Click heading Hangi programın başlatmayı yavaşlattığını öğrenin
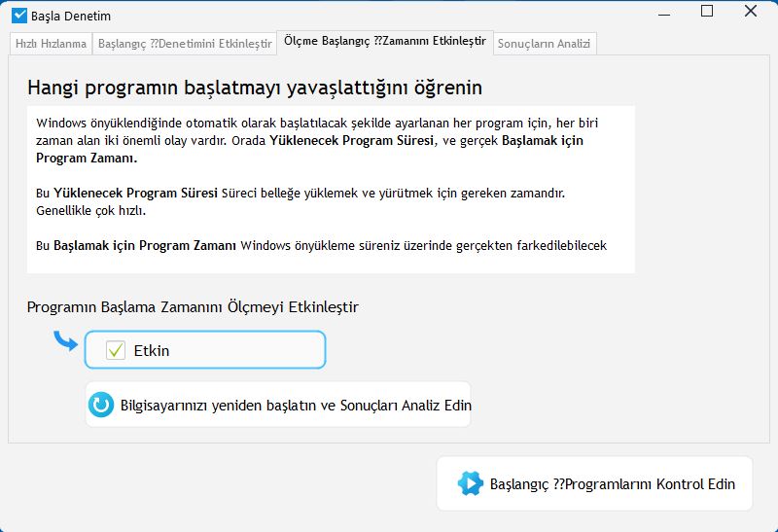The width and height of the screenshot is (778, 532). pos(255,88)
